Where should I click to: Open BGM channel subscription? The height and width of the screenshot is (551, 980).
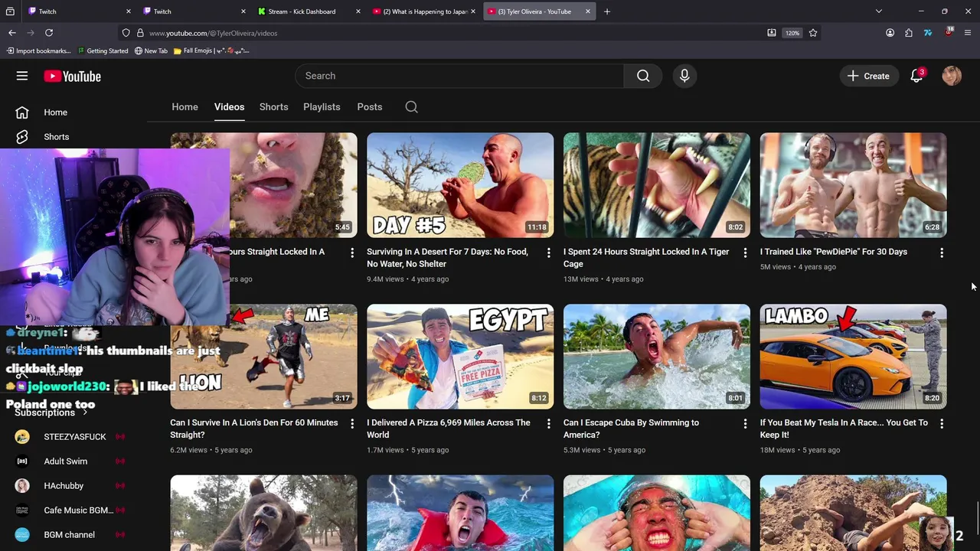(69, 535)
